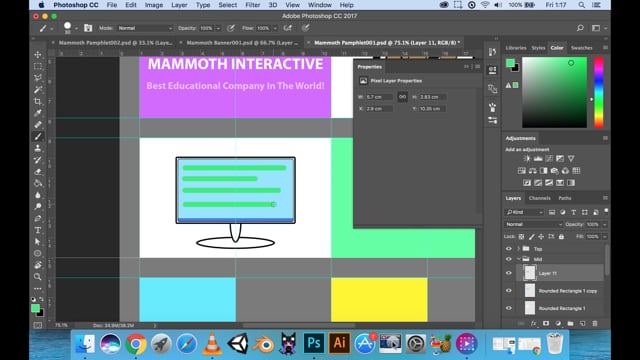Select the History Brush tool
This screenshot has height=360, width=640.
[38, 160]
